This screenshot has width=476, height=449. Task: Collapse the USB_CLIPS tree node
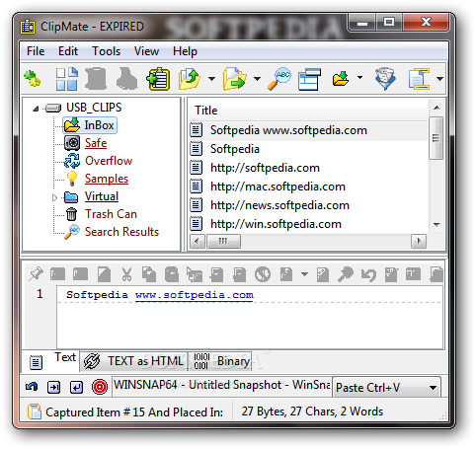[x=36, y=109]
